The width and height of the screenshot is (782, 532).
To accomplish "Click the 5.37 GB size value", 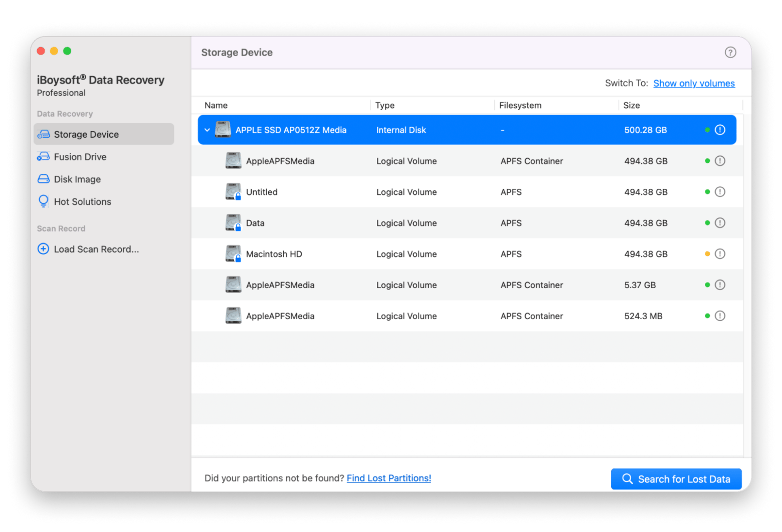I will (640, 285).
